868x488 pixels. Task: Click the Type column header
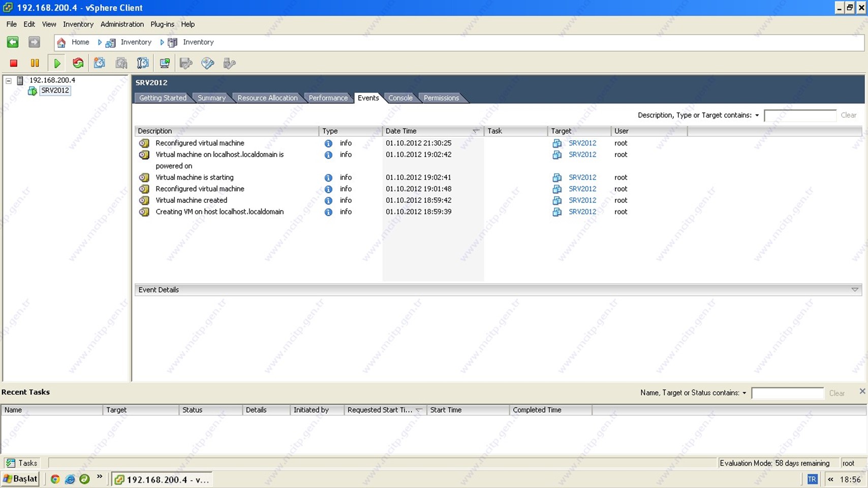coord(350,131)
